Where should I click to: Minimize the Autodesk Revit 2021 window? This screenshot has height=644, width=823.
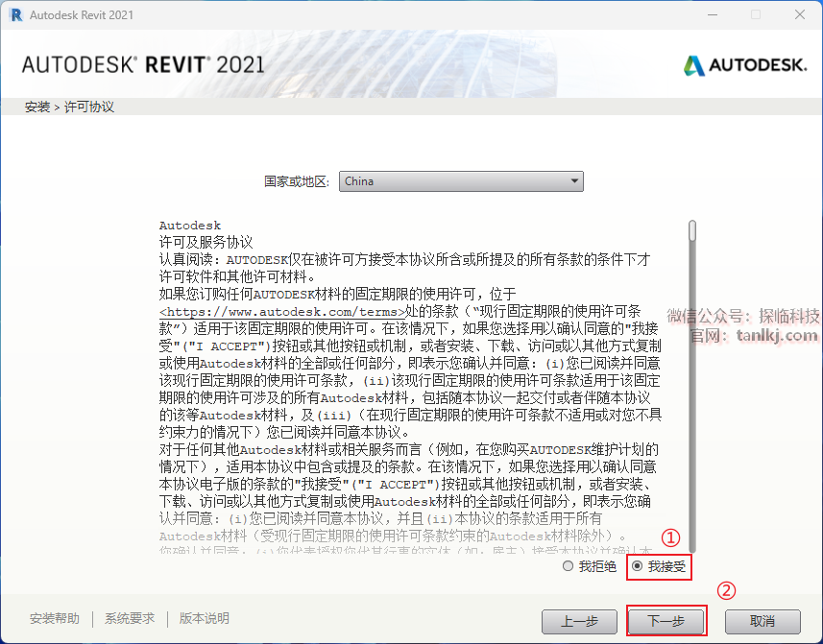(713, 14)
